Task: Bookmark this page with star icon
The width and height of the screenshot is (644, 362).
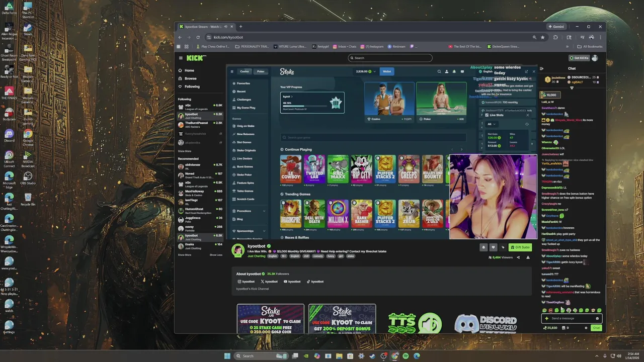Action: tap(542, 37)
